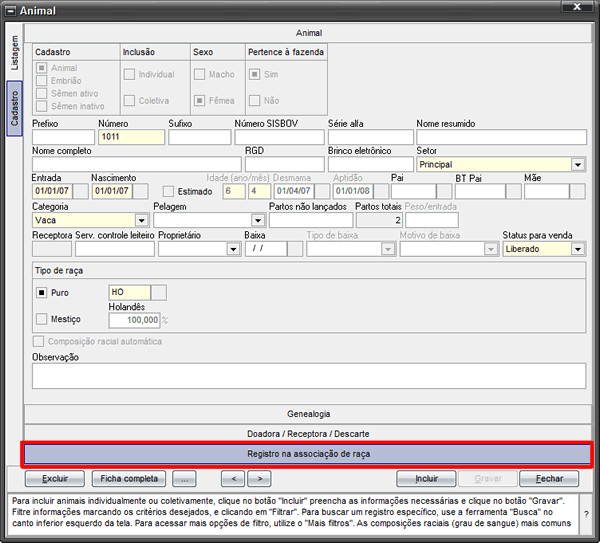Switch to the Listagem side tab
This screenshot has height=543, width=600.
pyautogui.click(x=15, y=53)
